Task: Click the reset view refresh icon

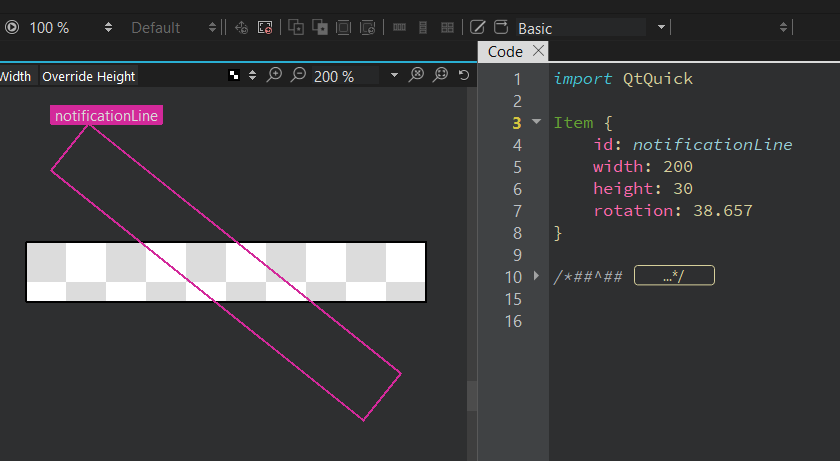Action: click(464, 75)
